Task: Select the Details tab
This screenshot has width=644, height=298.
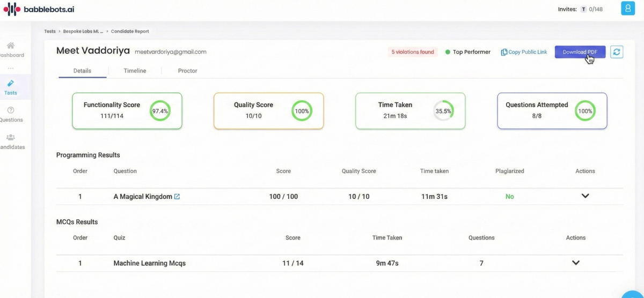Action: [x=83, y=71]
